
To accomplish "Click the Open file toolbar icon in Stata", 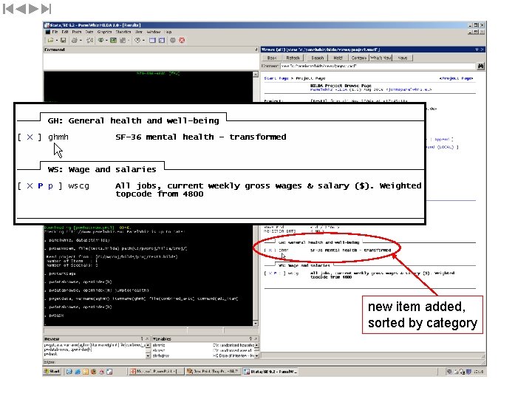I will (50, 41).
